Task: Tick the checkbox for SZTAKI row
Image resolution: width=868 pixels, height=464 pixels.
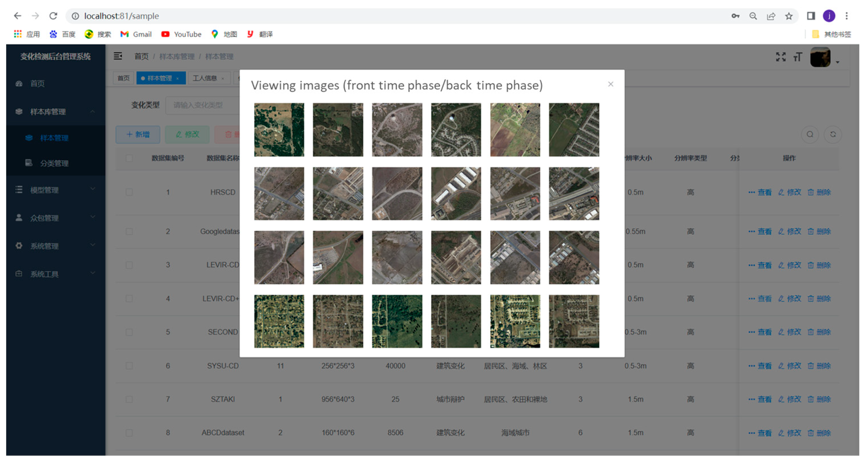Action: pos(129,399)
